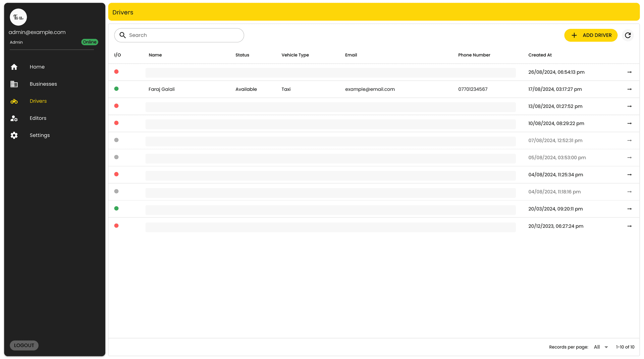Viewport: 644px width, 359px height.
Task: Click the Drivers motorcycle icon
Action: point(14,101)
